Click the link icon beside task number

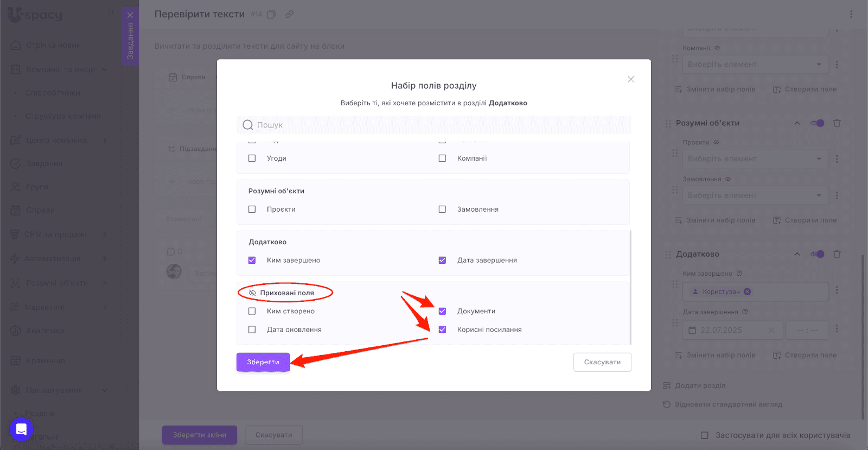tap(290, 14)
